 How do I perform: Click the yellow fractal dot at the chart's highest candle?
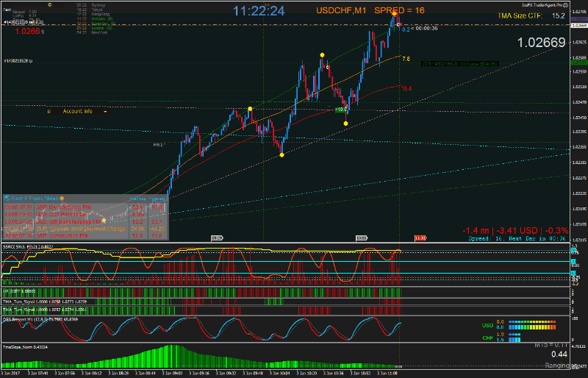(x=395, y=13)
